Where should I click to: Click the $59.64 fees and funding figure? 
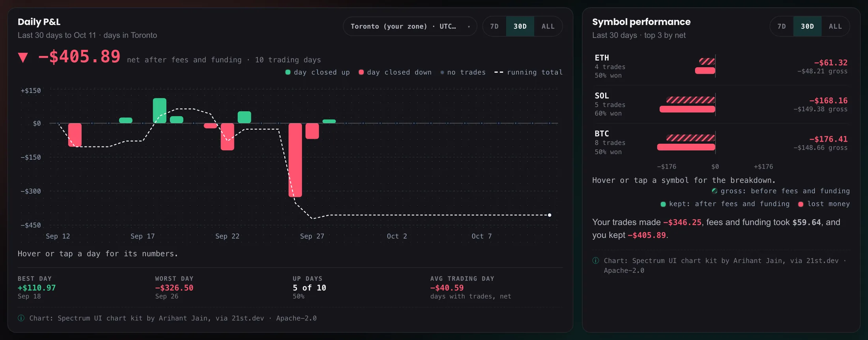[x=807, y=222]
